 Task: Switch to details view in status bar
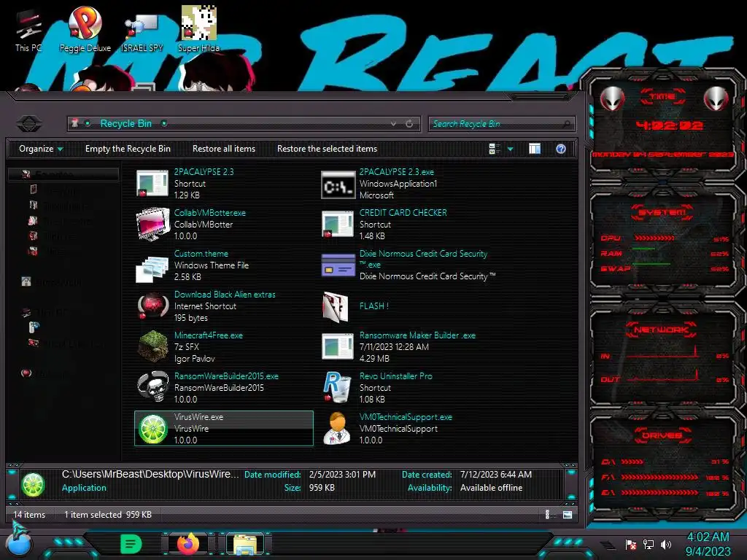click(547, 514)
